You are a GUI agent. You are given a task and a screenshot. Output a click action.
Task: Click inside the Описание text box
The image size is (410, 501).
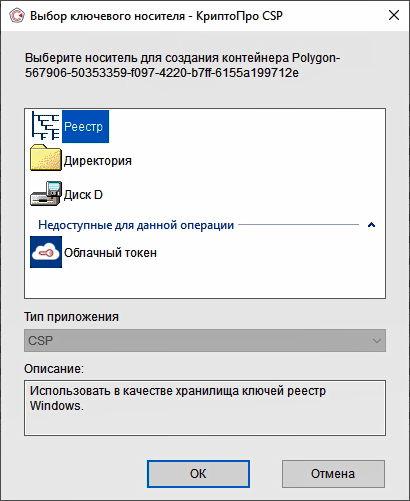[205, 408]
